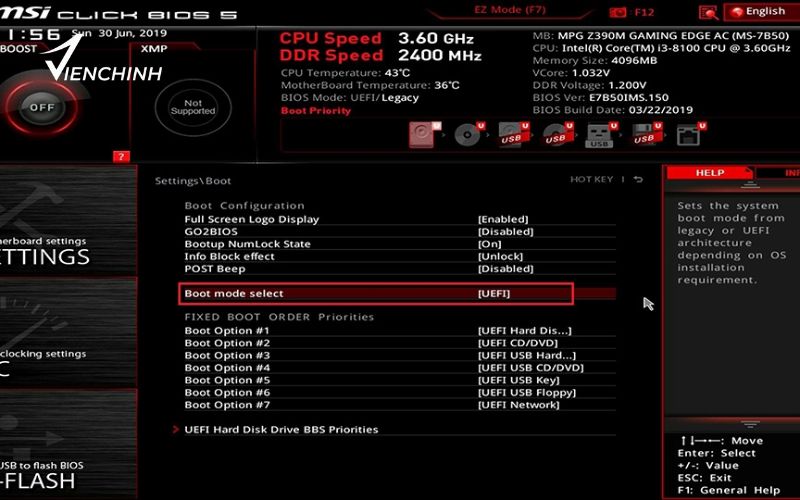
Task: Select the USB CD/DVD boot icon
Action: coord(558,135)
